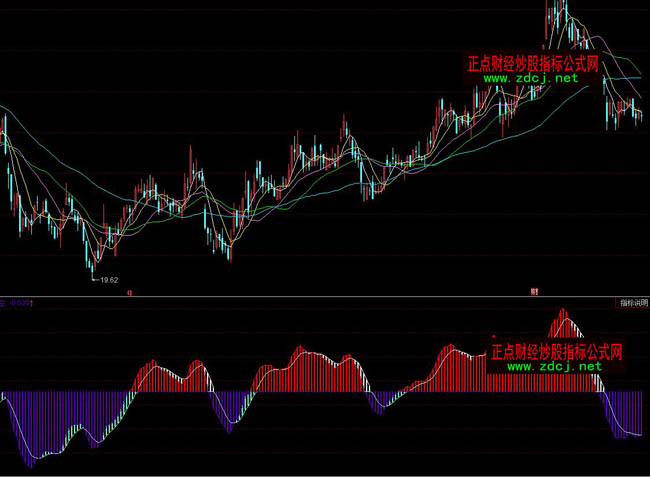This screenshot has height=477, width=650.
Task: Click the indicator value readout in lower panel header
Action: (16, 301)
